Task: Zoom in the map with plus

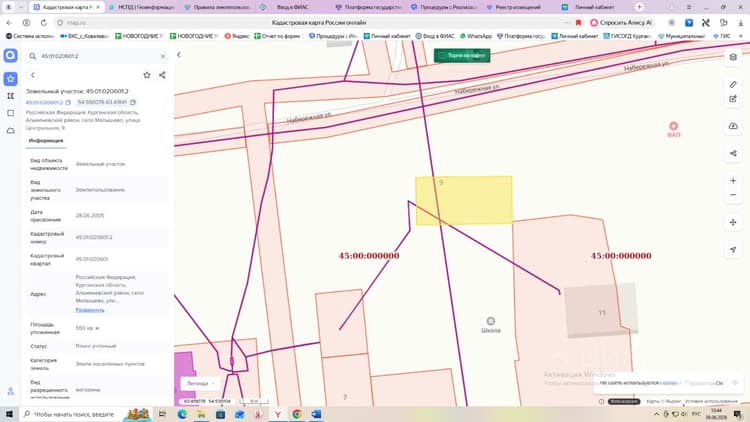Action: coord(733,180)
